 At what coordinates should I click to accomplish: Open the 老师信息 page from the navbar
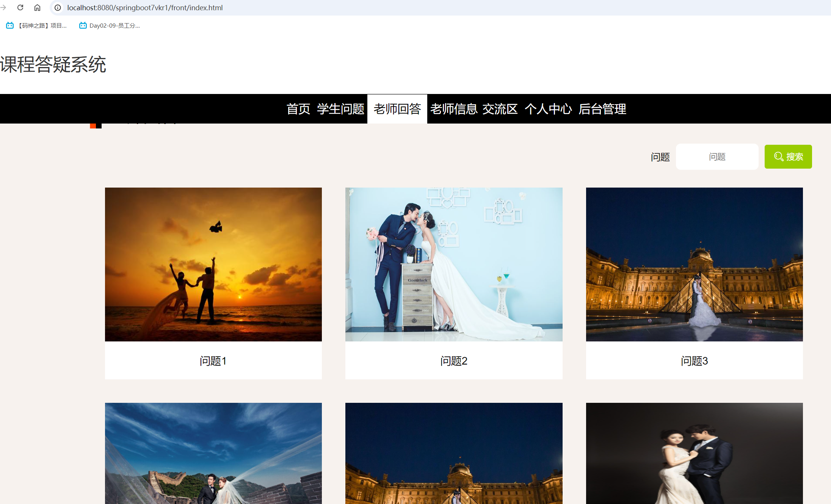point(454,109)
